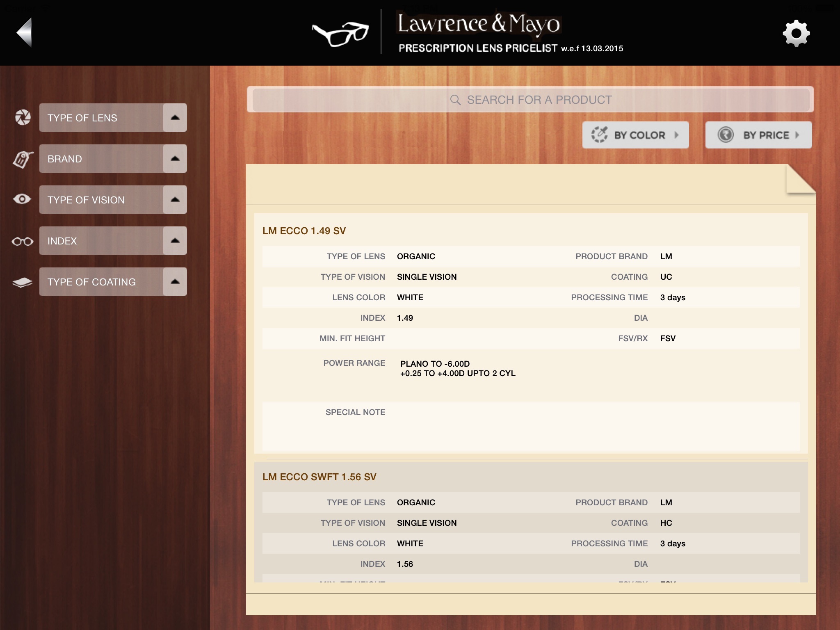Tap the back arrow icon
This screenshot has height=630, width=840.
point(24,32)
